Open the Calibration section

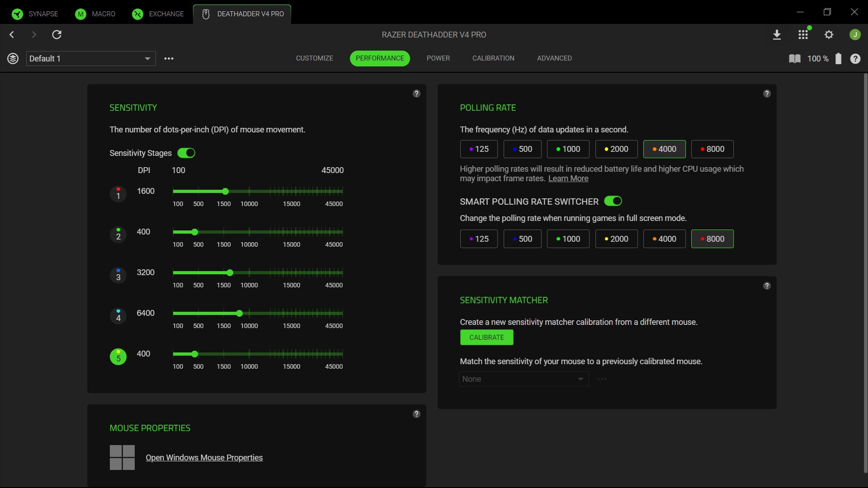point(493,58)
